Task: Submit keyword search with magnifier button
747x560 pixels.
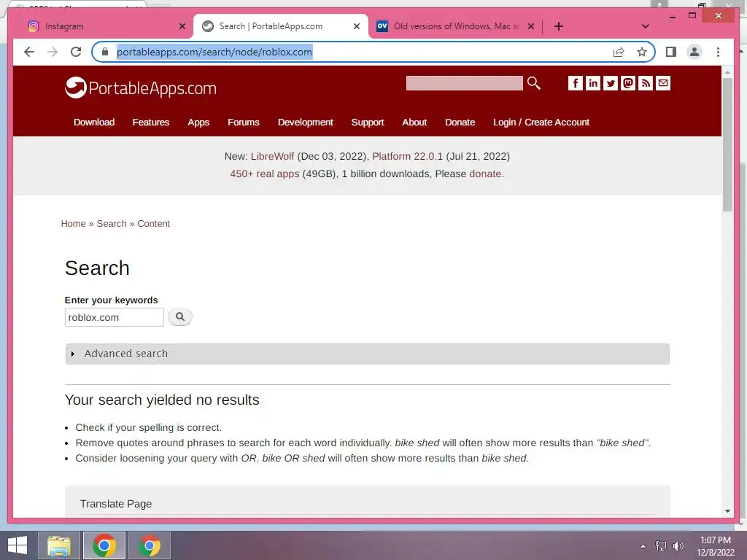Action: coord(180,316)
